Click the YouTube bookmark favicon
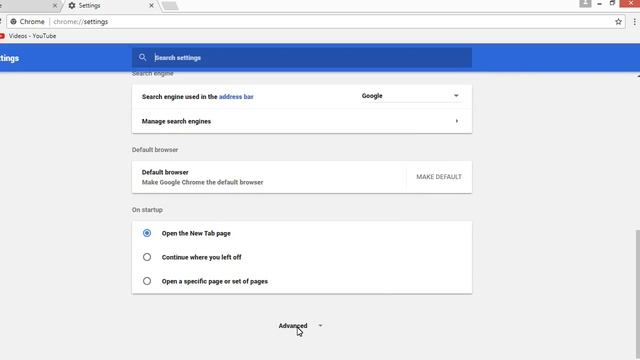640x360 pixels. (x=2, y=36)
